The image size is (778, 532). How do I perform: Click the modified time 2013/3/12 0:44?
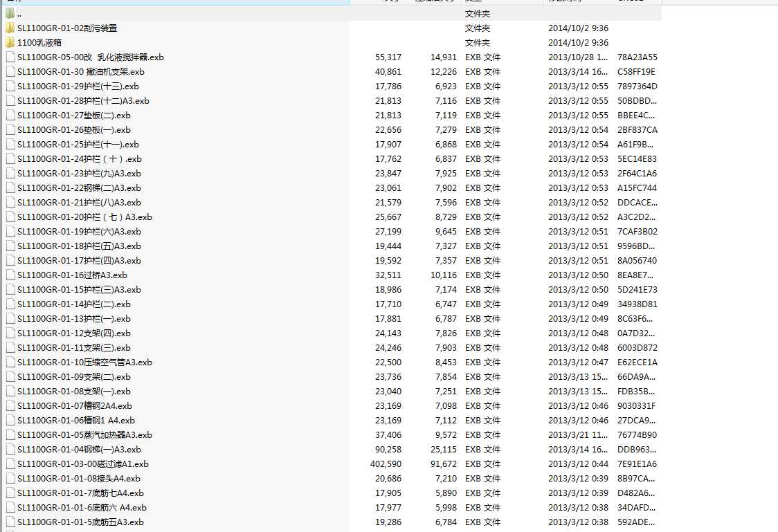tap(578, 464)
